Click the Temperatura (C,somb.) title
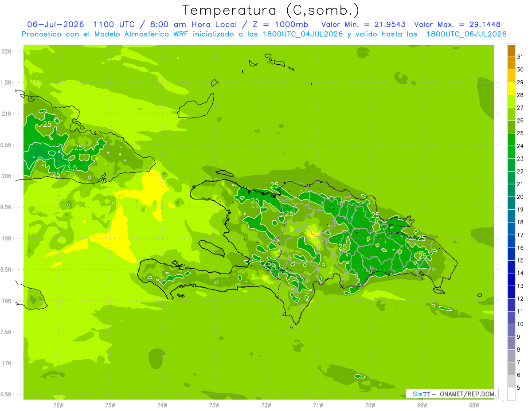The image size is (532, 411). coord(270,10)
